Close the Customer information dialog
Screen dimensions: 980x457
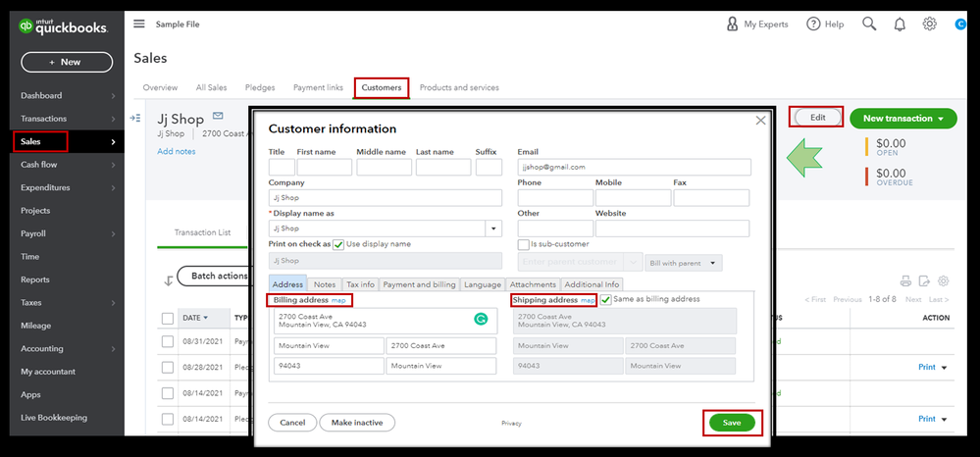pos(760,121)
